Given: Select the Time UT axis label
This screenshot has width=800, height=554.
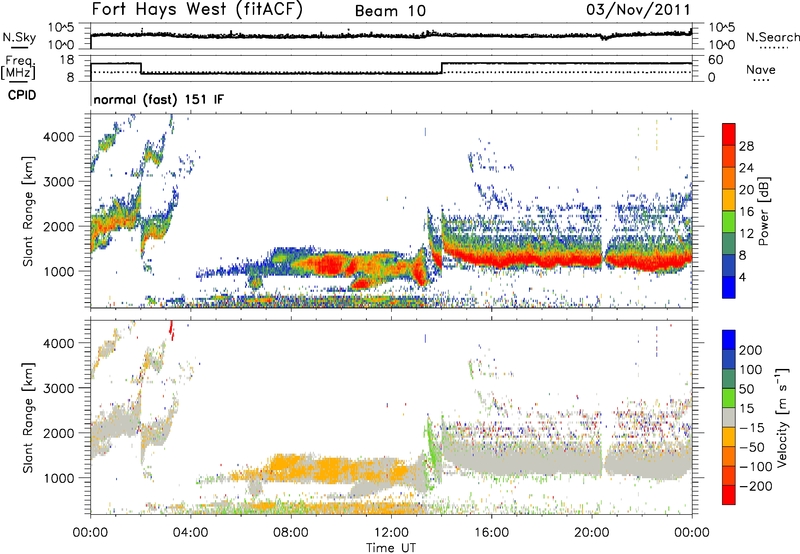Looking at the screenshot, I should [391, 547].
